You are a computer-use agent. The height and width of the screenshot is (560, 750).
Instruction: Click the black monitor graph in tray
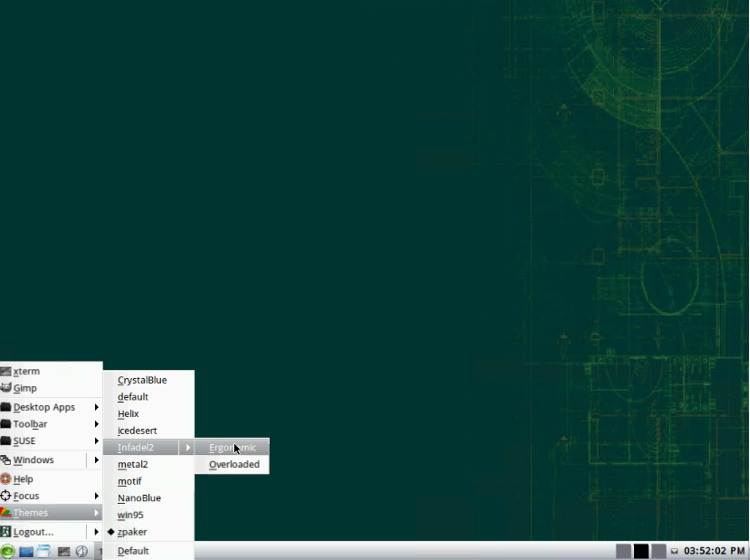[x=641, y=551]
